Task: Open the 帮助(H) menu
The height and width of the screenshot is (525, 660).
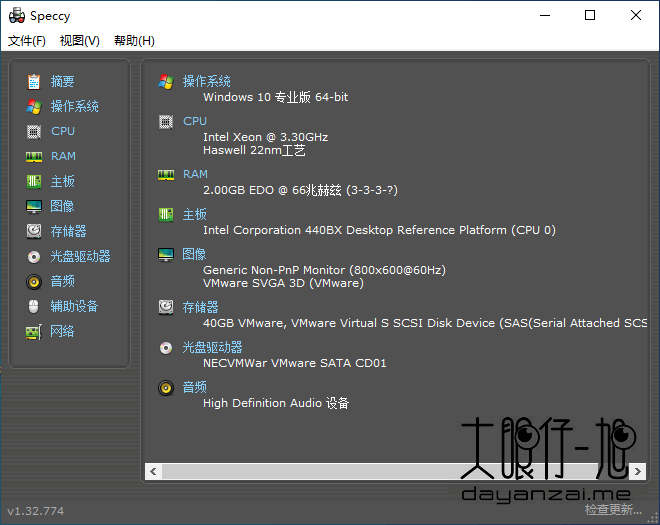Action: 134,41
